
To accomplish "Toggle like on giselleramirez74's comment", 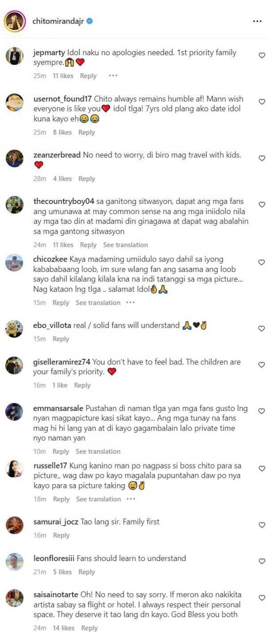I will tap(262, 365).
